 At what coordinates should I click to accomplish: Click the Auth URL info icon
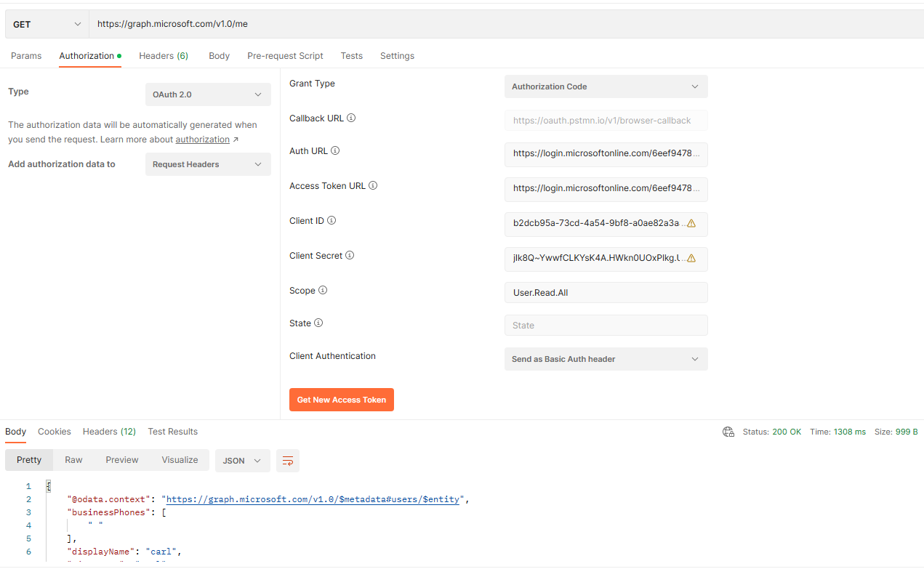tap(335, 151)
